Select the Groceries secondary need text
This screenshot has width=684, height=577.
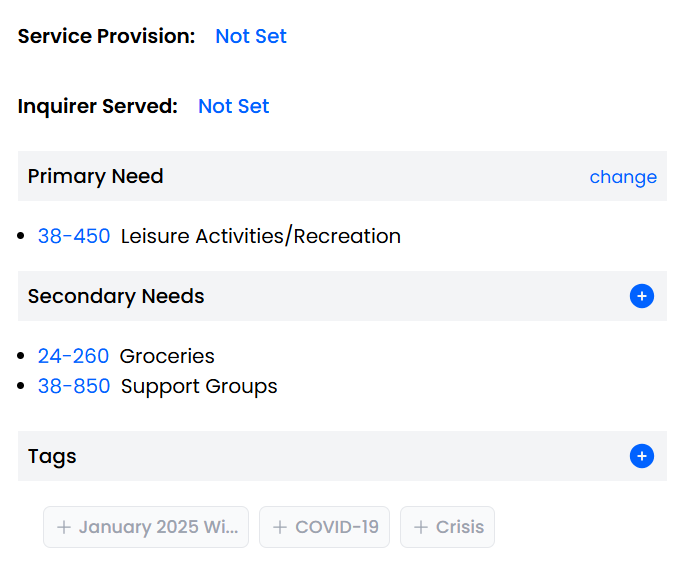[x=167, y=356]
